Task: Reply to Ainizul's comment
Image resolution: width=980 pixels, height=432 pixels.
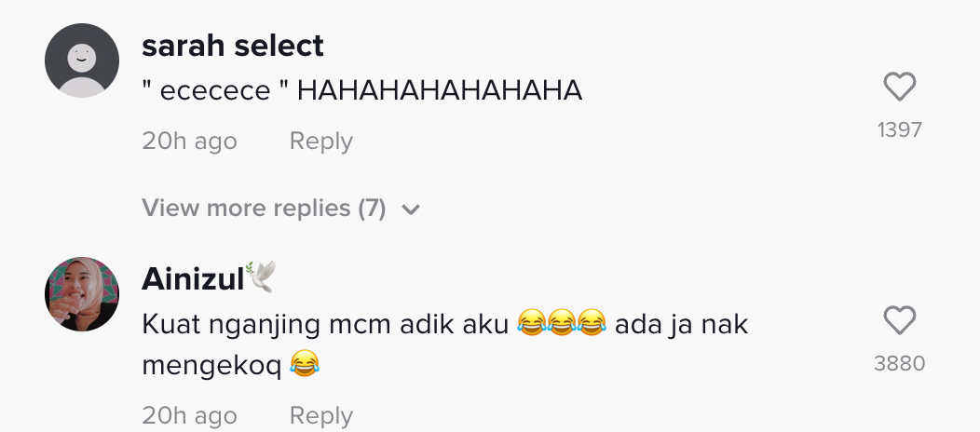Action: click(x=320, y=415)
